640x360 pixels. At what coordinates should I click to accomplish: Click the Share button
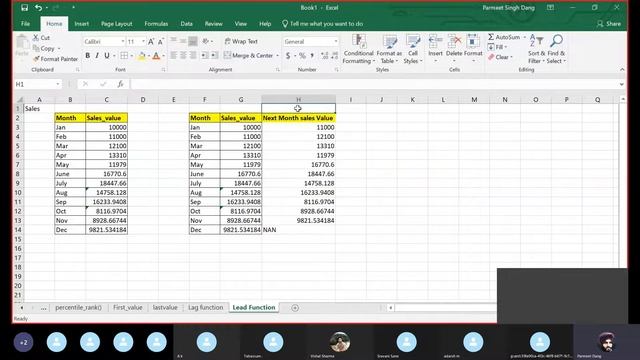[609, 24]
